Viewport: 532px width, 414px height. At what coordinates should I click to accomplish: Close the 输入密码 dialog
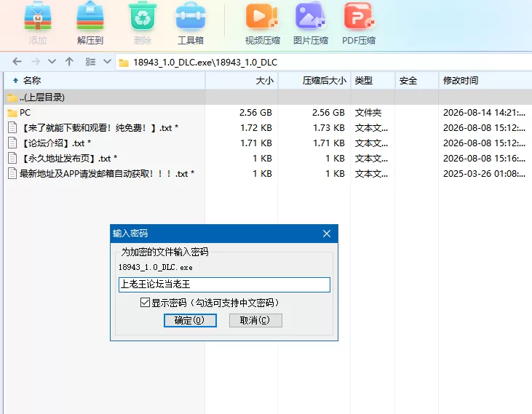point(327,234)
